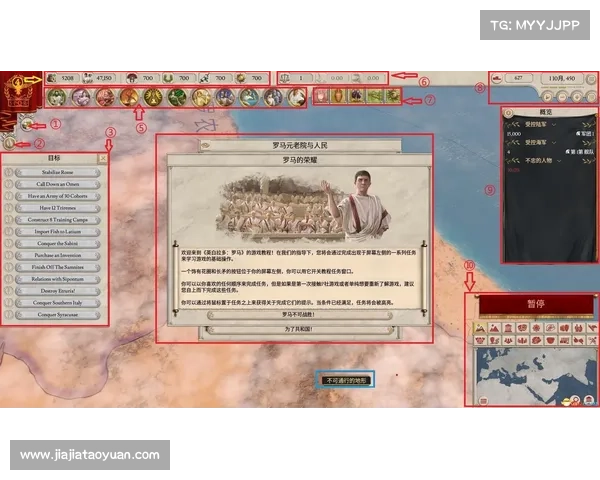Select the red mountain map mode icon
600x480 pixels.
(494, 328)
